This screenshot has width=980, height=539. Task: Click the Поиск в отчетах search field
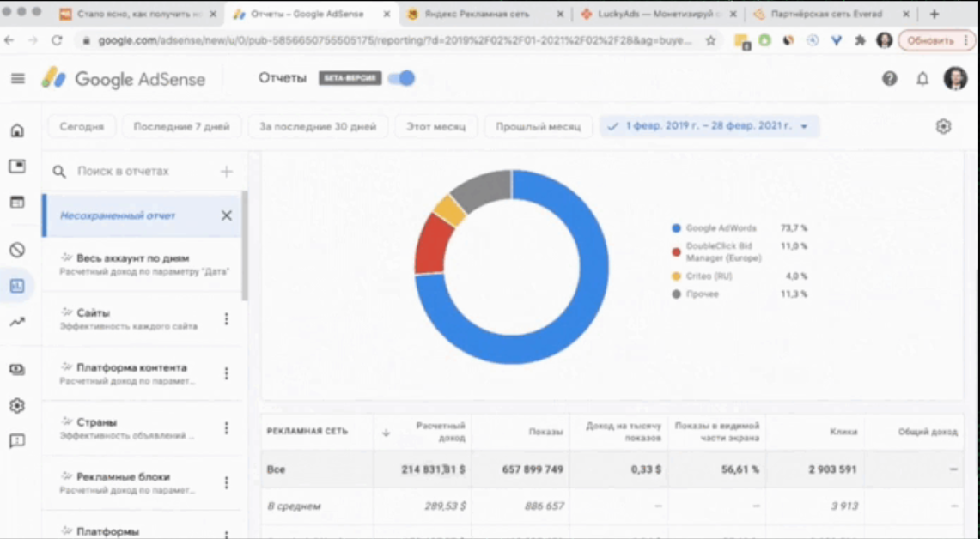point(134,171)
